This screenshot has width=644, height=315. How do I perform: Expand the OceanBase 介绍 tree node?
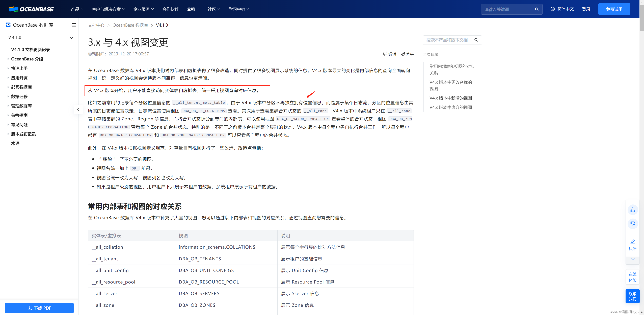click(x=8, y=59)
